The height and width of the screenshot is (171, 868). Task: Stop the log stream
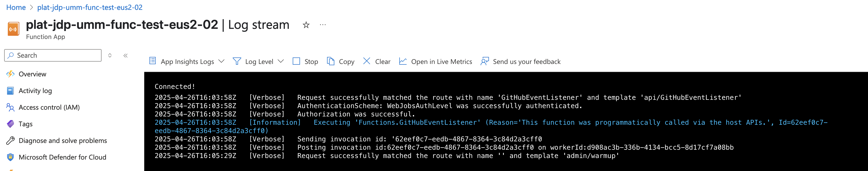305,61
